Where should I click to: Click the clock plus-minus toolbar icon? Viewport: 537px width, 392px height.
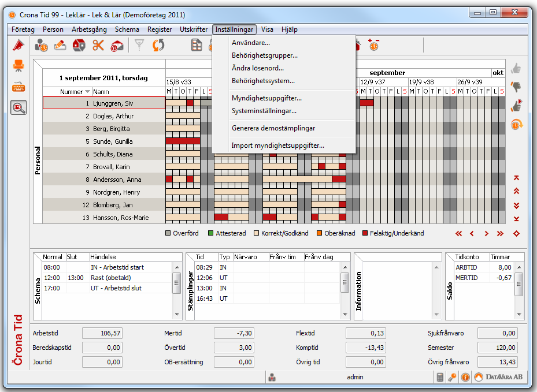373,45
